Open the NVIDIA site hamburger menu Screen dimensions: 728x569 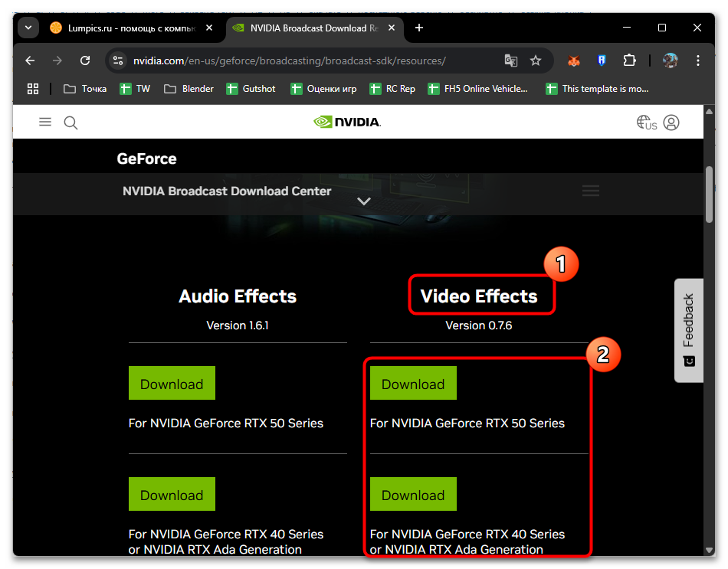point(45,122)
